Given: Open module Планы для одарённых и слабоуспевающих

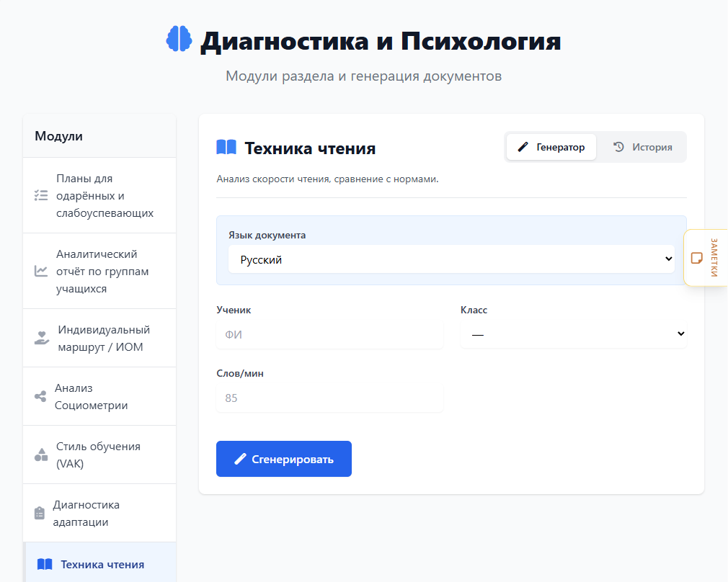Looking at the screenshot, I should 99,195.
